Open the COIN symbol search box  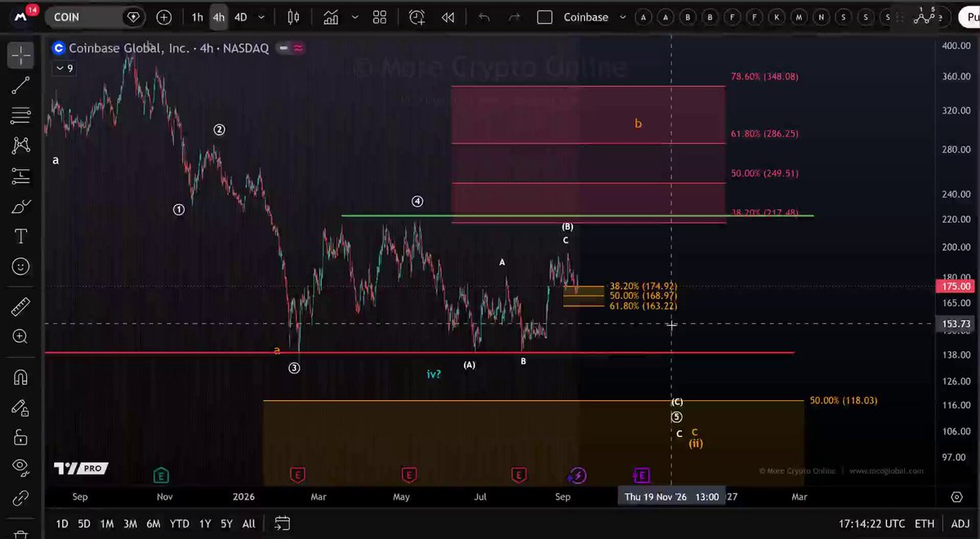pos(96,17)
